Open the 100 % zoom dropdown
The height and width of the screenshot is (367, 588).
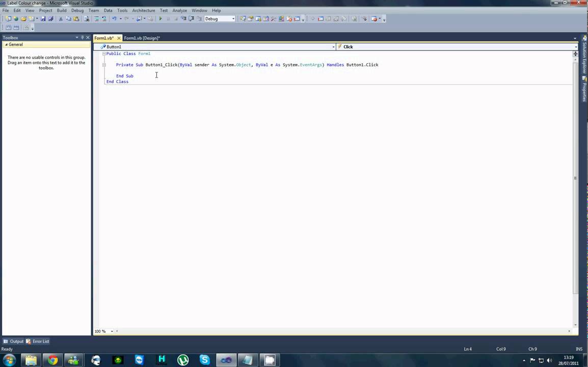click(x=112, y=331)
